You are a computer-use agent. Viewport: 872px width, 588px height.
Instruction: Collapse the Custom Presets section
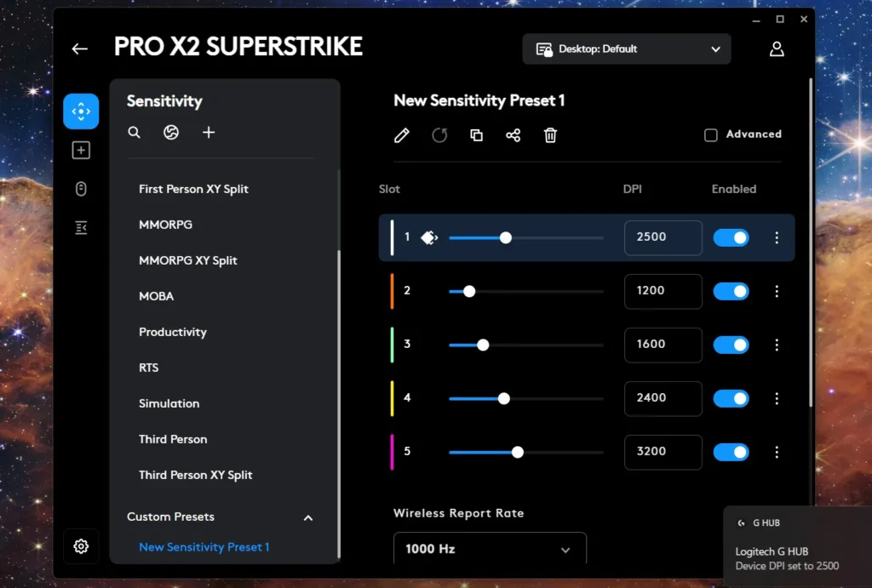tap(308, 517)
